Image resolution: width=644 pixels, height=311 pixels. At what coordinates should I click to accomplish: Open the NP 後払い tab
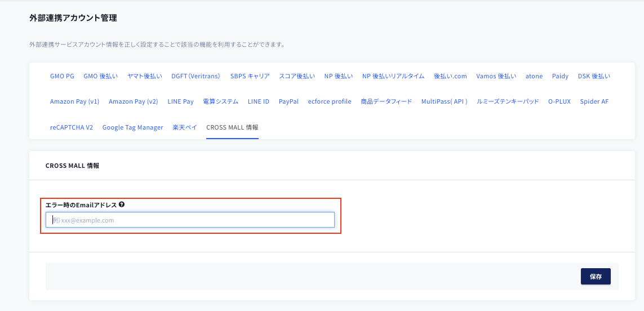(339, 76)
